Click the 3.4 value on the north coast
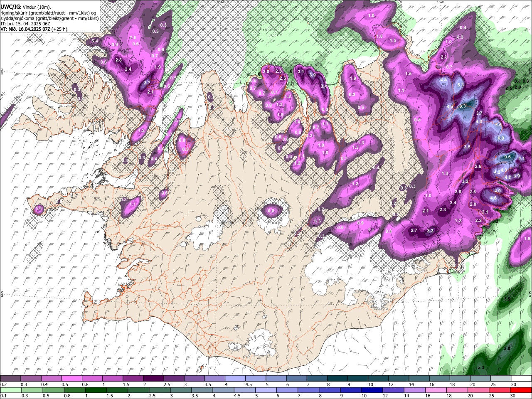This screenshot has height=399, width=532. point(324,86)
